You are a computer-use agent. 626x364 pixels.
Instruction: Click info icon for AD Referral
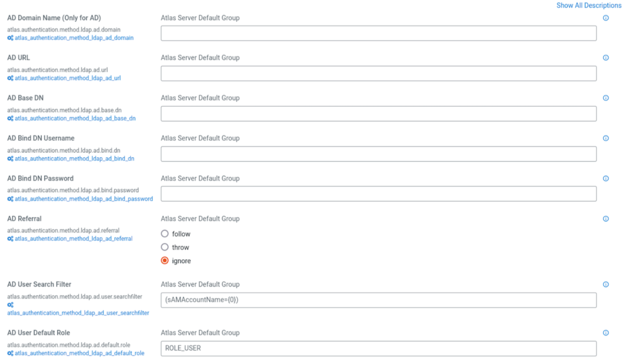coord(606,219)
